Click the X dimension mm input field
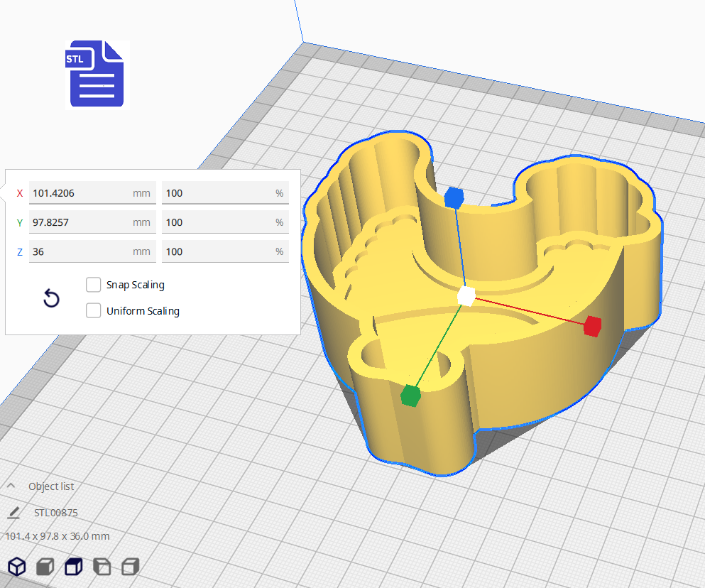The height and width of the screenshot is (588, 705). (92, 192)
